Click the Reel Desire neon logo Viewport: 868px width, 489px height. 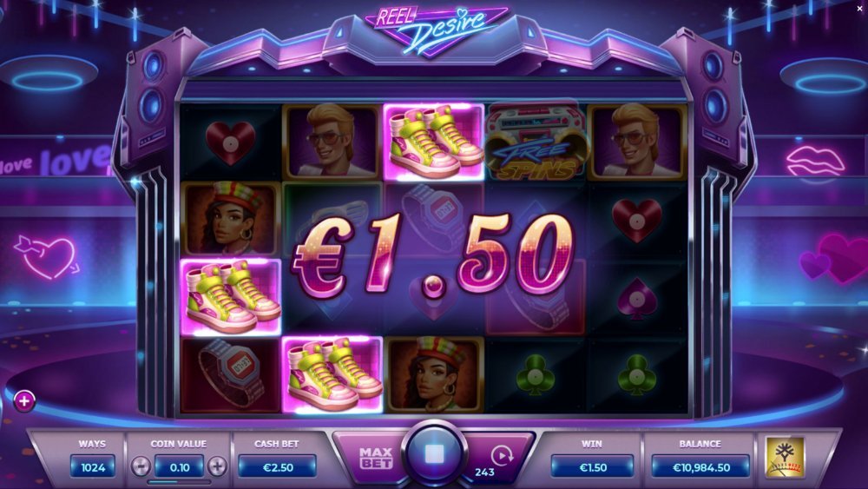point(435,30)
